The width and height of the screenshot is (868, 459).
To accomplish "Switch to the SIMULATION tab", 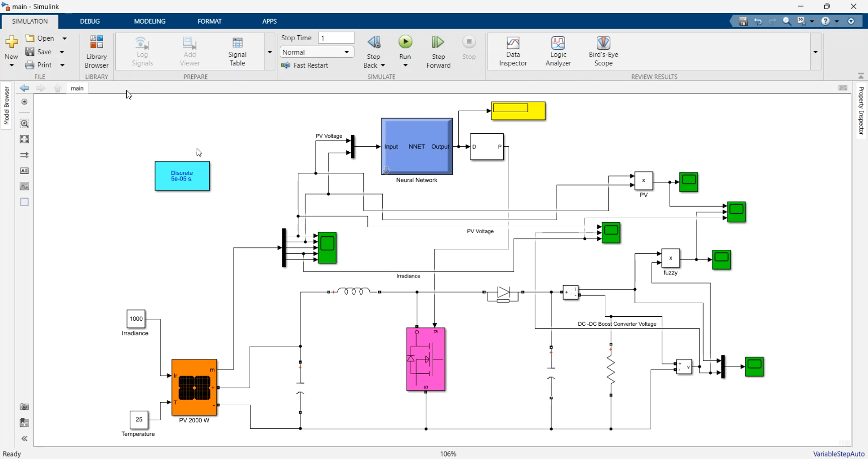I will coord(30,21).
